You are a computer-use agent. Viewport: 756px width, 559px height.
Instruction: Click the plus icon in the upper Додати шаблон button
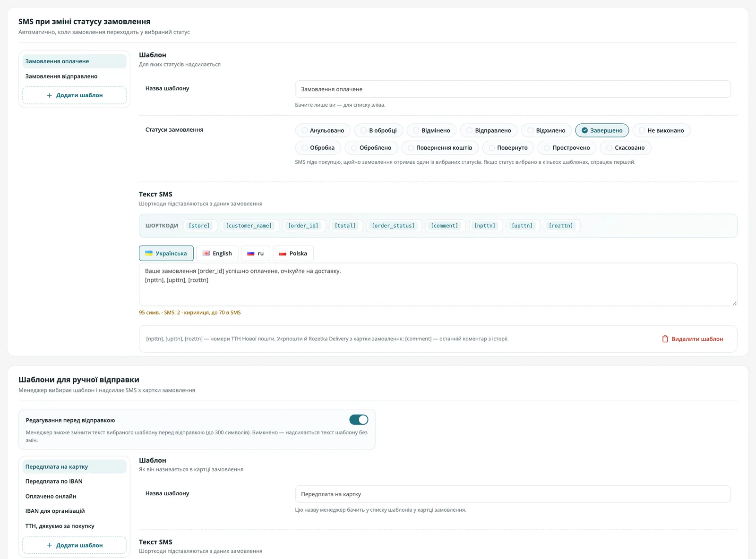point(49,95)
